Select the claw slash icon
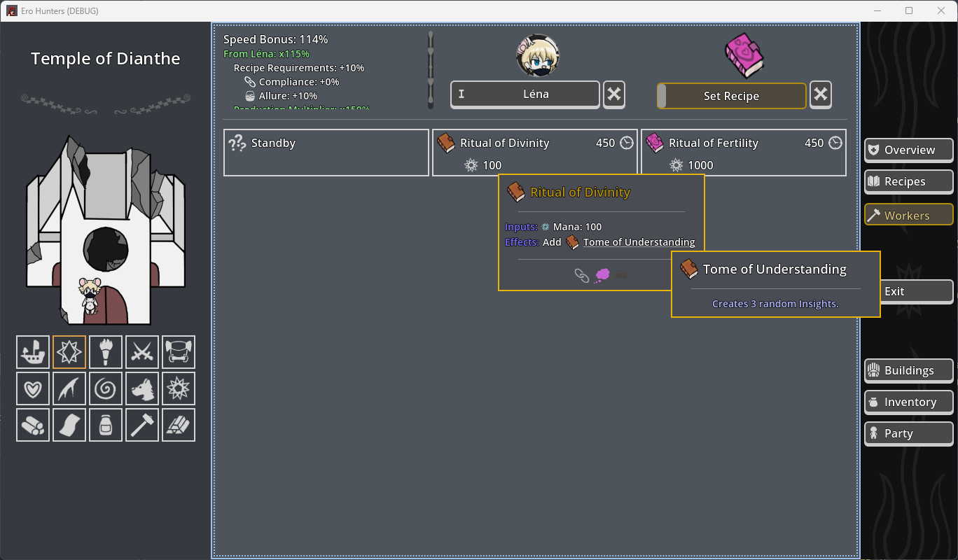958x560 pixels. (x=69, y=388)
